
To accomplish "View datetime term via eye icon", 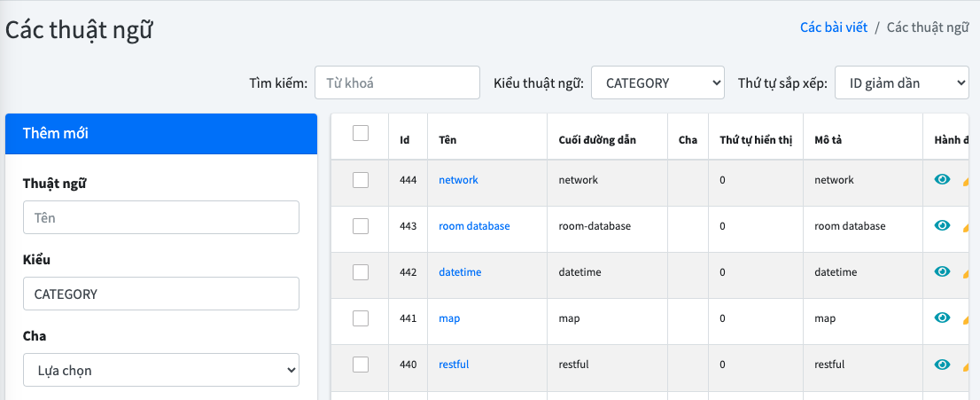I will coord(943,271).
